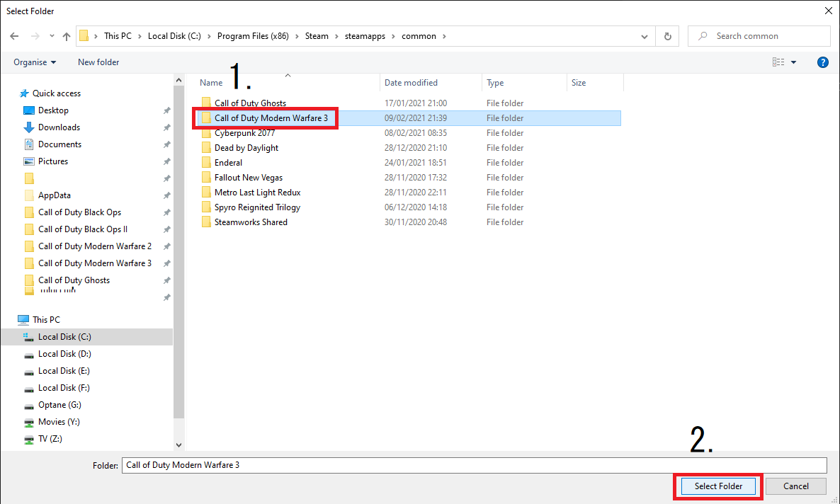Screen dimensions: 840x504
Task: Create a New folder
Action: (x=98, y=62)
